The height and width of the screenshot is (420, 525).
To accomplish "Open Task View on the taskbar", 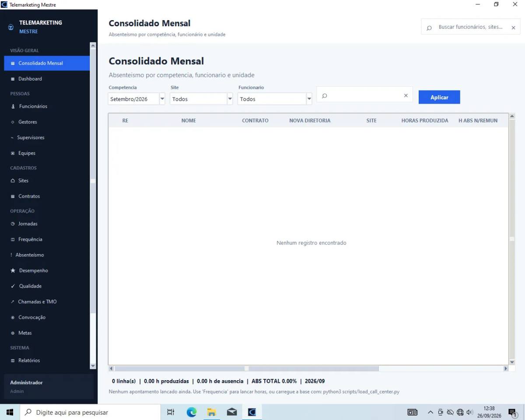I will point(171,412).
